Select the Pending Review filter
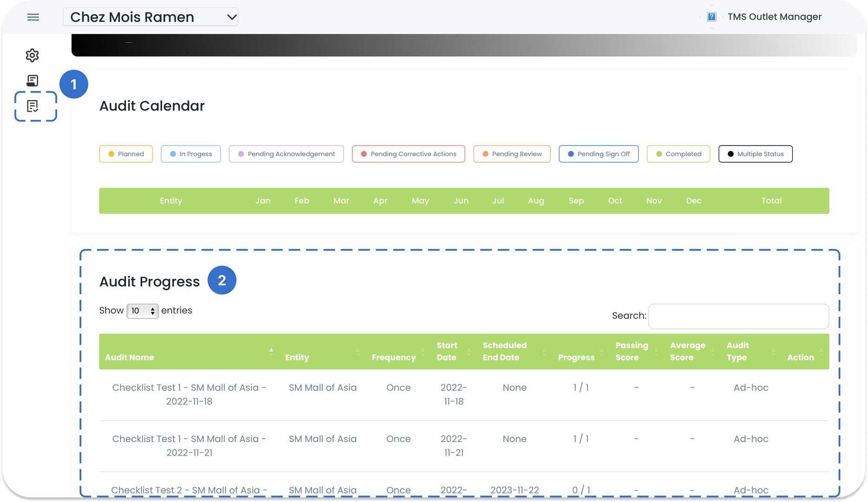The width and height of the screenshot is (868, 502). (512, 154)
